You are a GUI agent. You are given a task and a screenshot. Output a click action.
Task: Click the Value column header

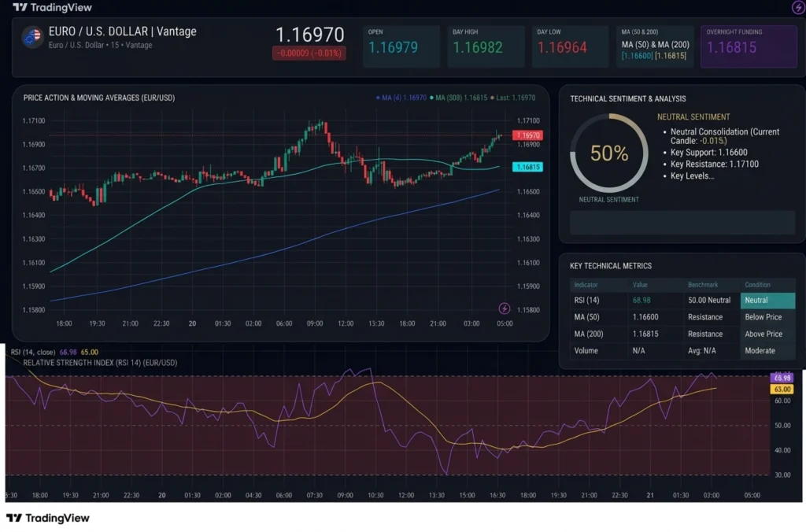coord(640,285)
